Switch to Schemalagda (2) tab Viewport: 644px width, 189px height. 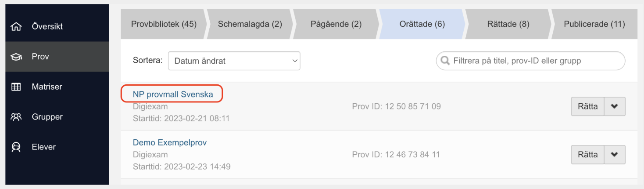(x=250, y=24)
